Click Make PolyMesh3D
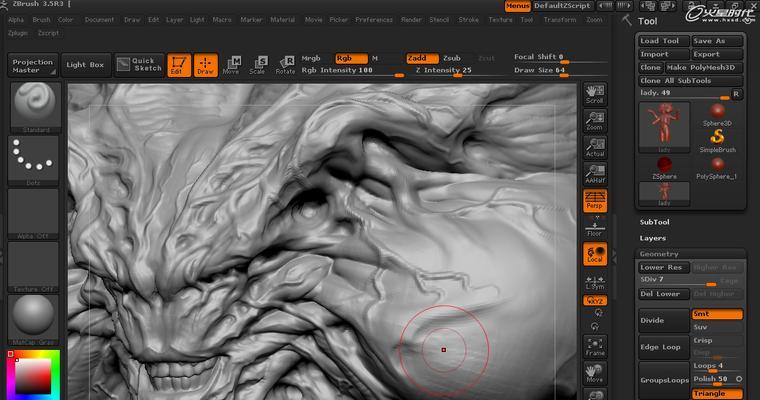The image size is (760, 400). pyautogui.click(x=704, y=67)
